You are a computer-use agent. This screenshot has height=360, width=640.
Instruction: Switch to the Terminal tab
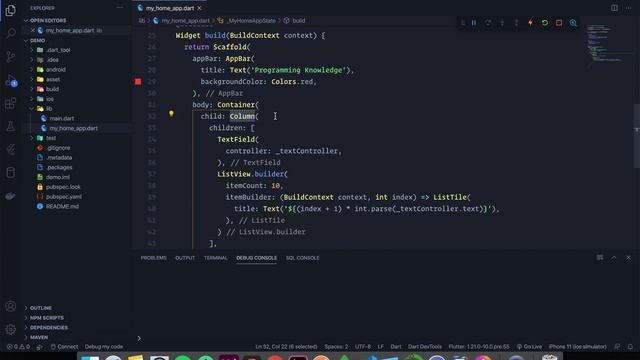tap(216, 258)
